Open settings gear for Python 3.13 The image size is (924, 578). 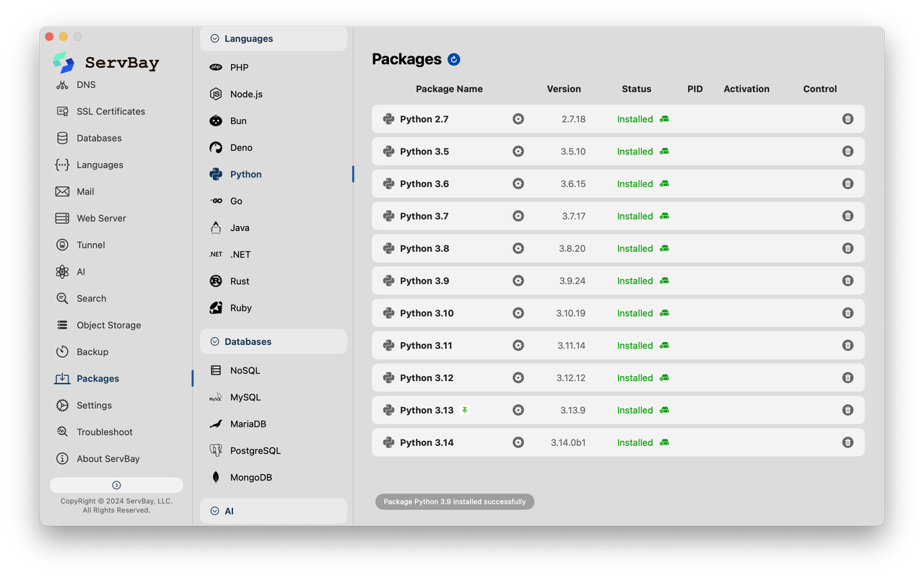click(518, 410)
